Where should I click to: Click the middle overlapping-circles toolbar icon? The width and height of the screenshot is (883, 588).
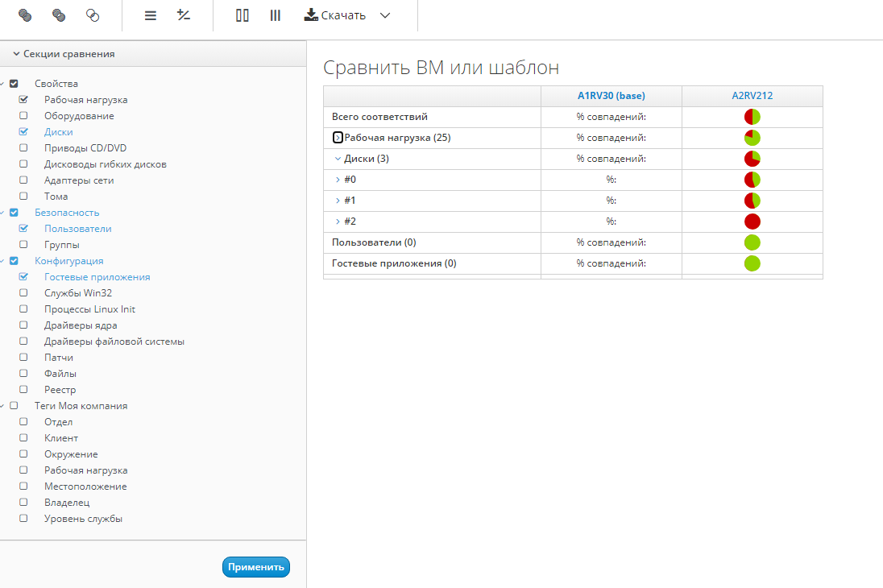59,15
